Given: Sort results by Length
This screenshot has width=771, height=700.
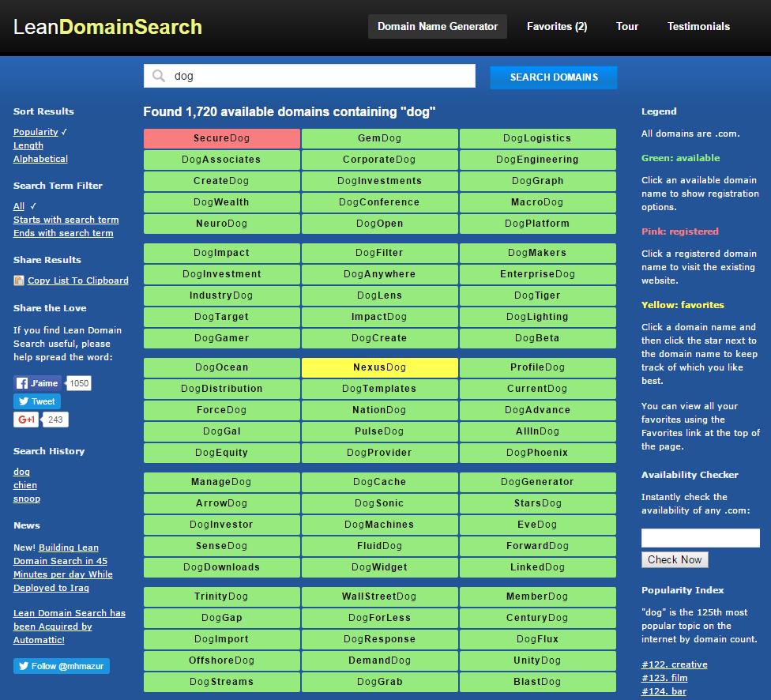Looking at the screenshot, I should coord(28,145).
